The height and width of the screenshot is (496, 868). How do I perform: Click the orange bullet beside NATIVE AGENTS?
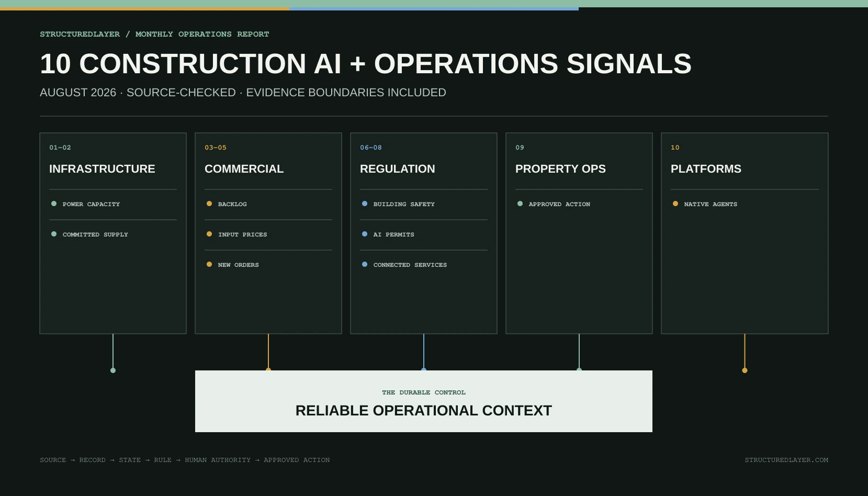click(675, 204)
